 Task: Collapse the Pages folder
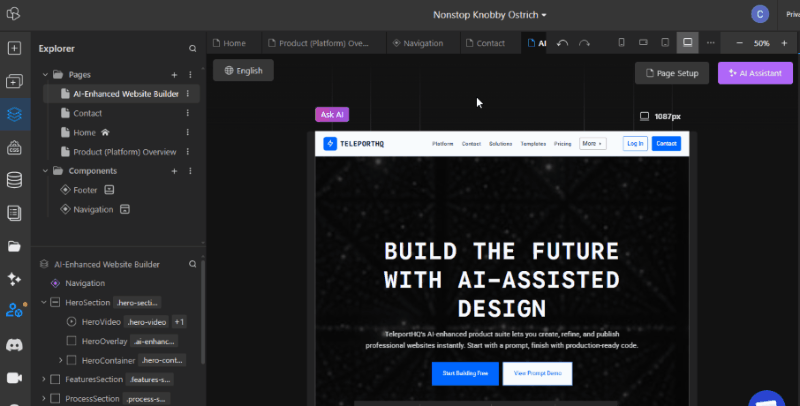click(45, 75)
